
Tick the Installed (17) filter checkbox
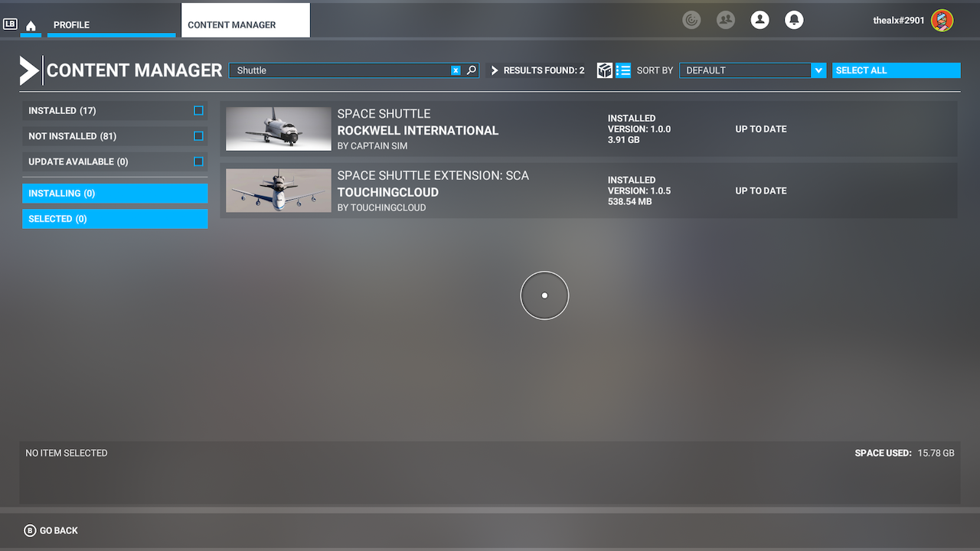tap(198, 111)
